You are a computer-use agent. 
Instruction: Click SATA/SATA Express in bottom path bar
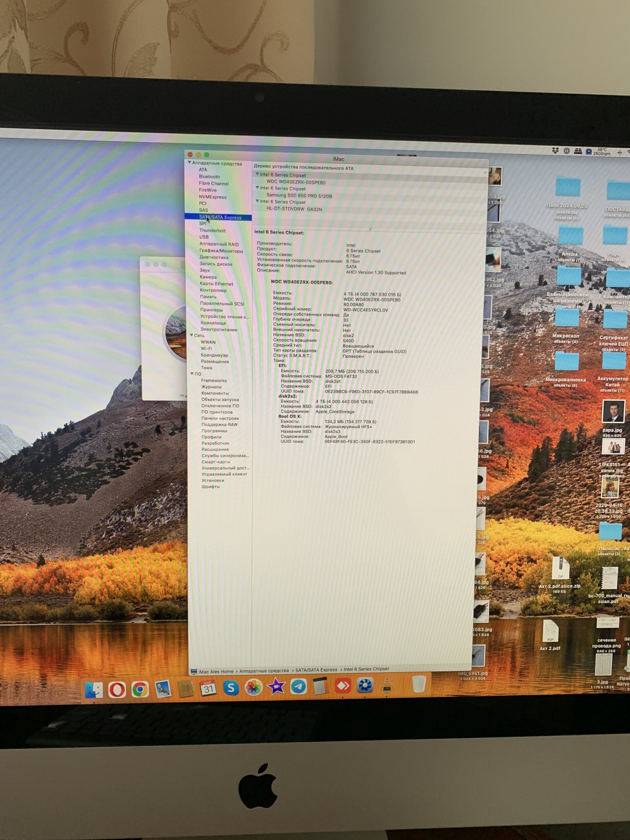click(x=316, y=670)
